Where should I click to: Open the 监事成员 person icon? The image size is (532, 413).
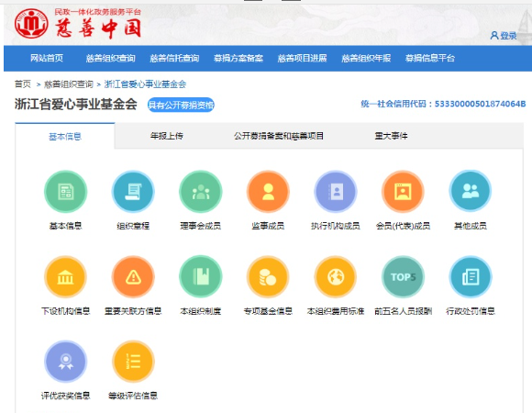tap(268, 192)
